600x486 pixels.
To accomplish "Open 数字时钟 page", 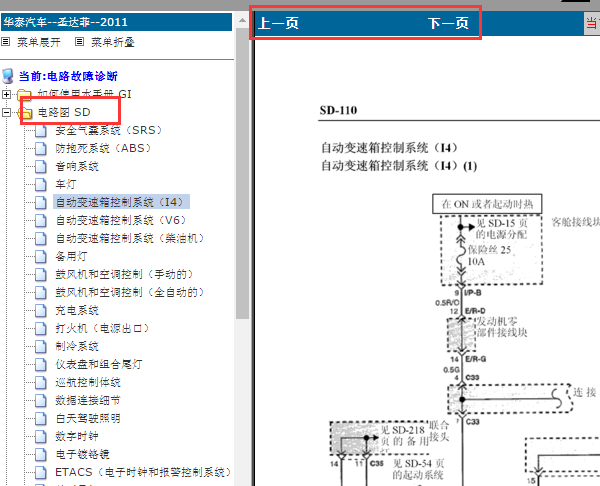I will click(77, 436).
